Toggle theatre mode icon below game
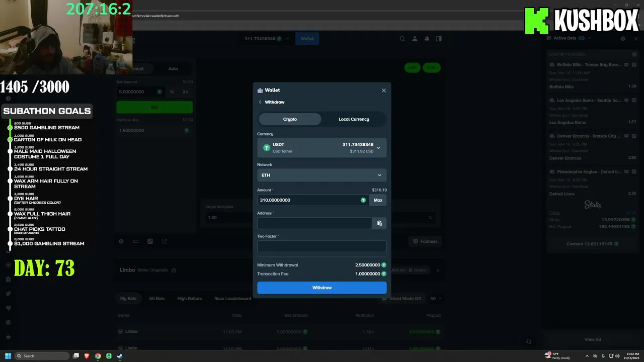644x362 pixels. point(136,241)
